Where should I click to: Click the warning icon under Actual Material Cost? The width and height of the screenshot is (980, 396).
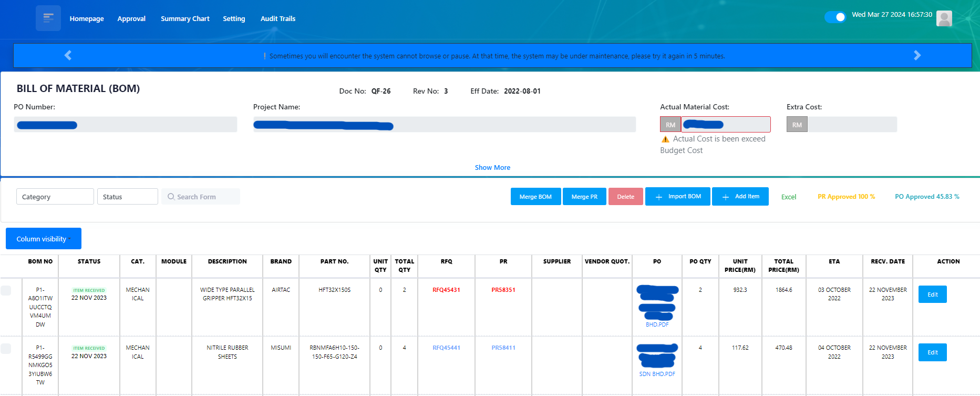[665, 139]
